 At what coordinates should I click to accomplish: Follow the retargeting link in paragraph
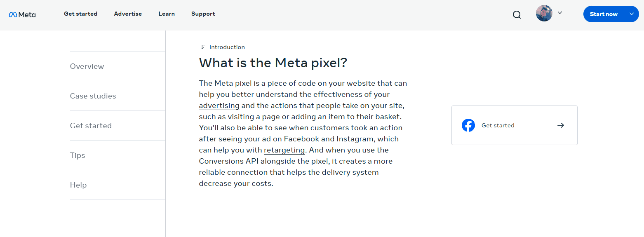coord(284,150)
